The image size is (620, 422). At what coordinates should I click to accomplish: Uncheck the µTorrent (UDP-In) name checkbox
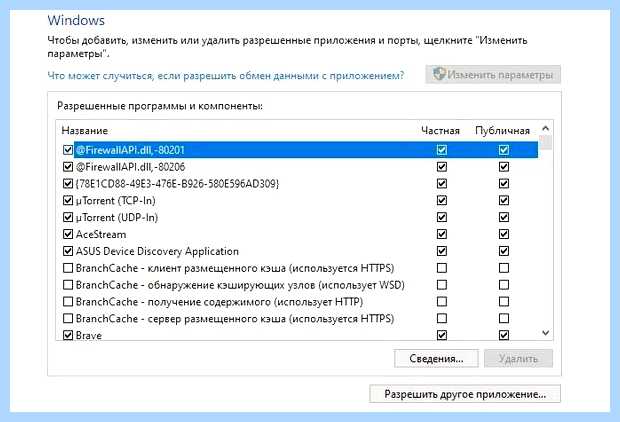click(x=68, y=217)
